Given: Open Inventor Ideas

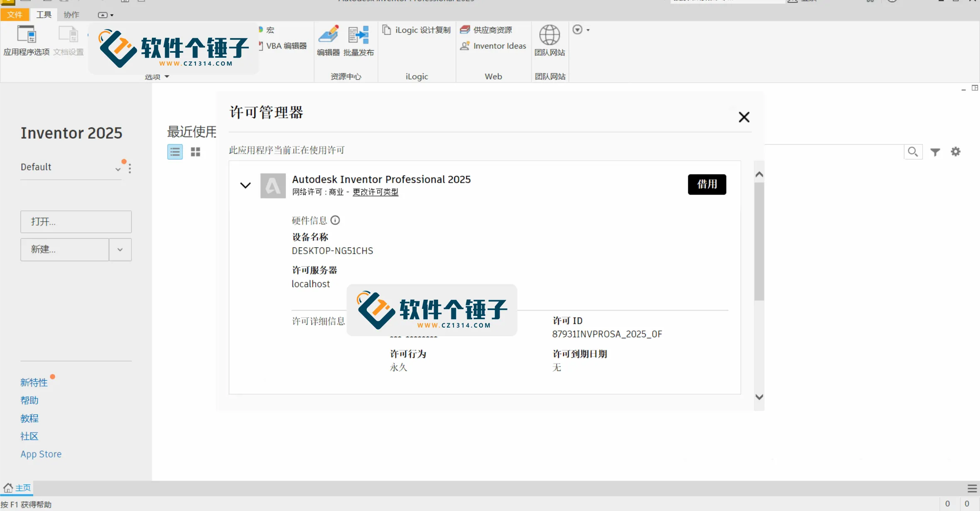Looking at the screenshot, I should coord(493,46).
